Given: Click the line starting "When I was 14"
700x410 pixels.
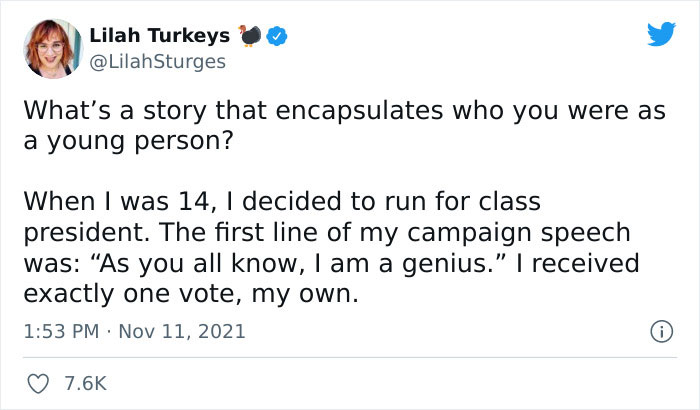Looking at the screenshot, I should [281, 203].
